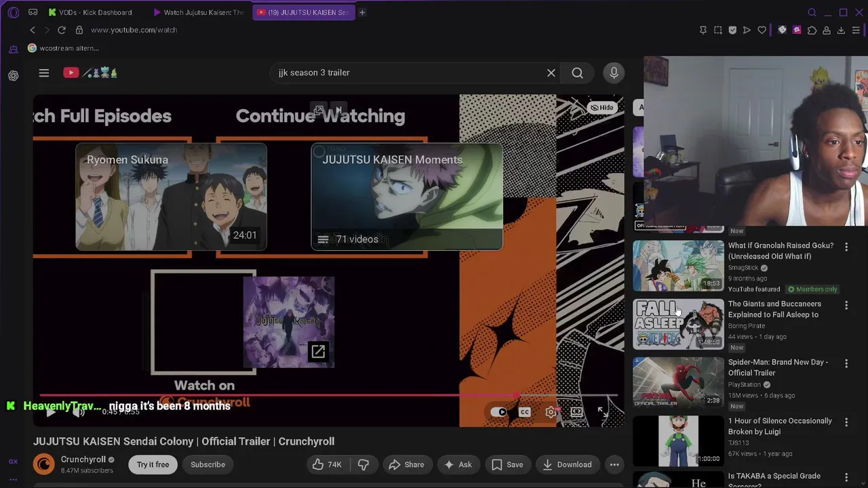This screenshot has width=868, height=488.
Task: Save the video to a playlist
Action: click(507, 464)
